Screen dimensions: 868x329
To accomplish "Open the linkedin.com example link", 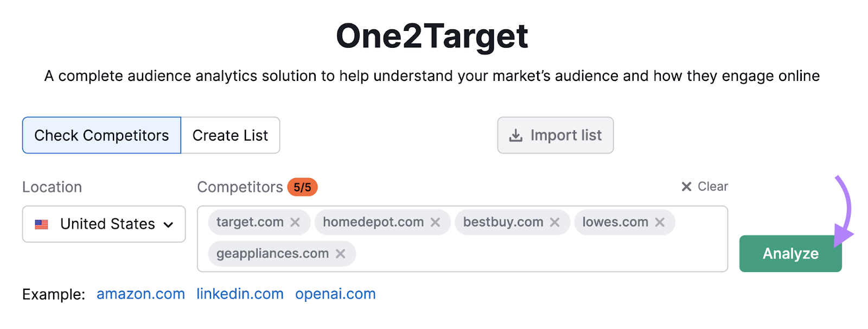I will click(240, 294).
